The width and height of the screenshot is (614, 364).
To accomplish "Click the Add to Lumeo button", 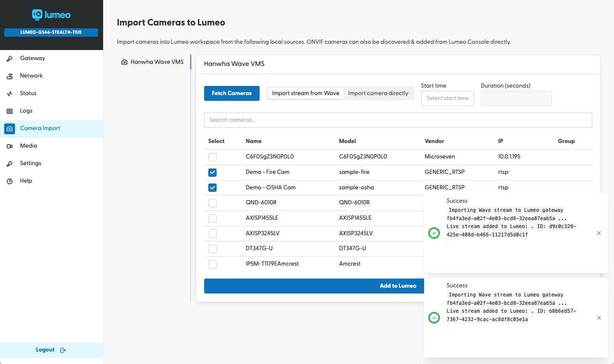I will [398, 286].
